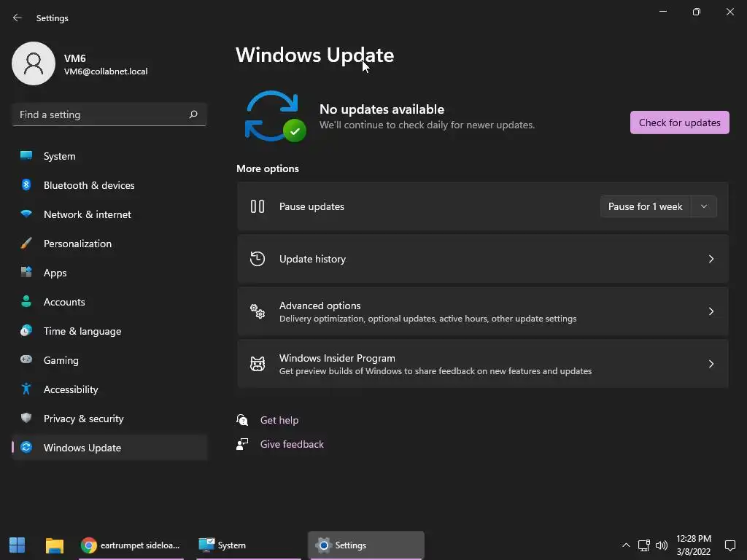Open the Get help link
The image size is (747, 560).
pos(279,420)
